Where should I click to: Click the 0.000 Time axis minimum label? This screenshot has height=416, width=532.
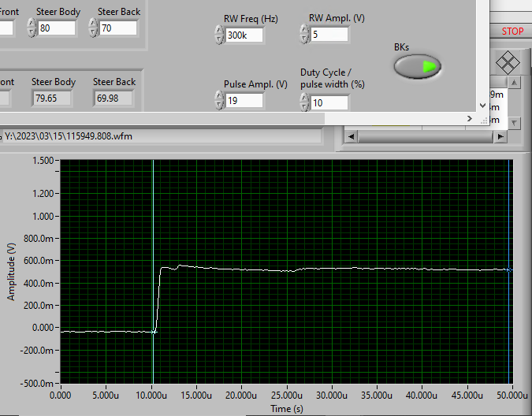coord(61,396)
